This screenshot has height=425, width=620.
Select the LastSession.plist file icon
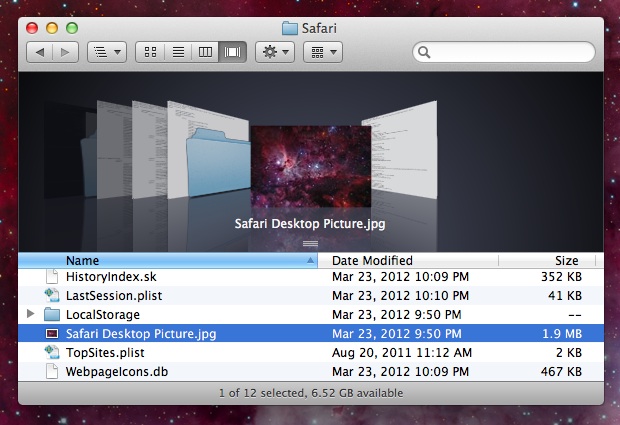tap(52, 295)
